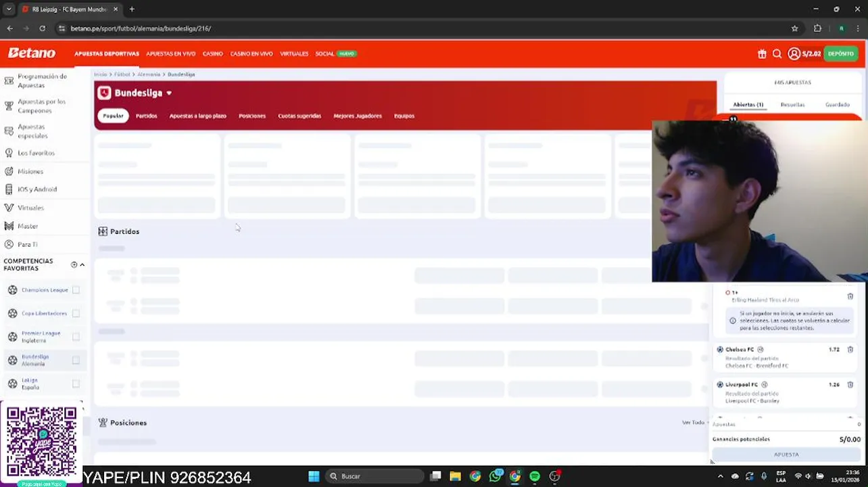Toggle LaLiga España favorite checkbox
The width and height of the screenshot is (868, 487).
pos(76,384)
